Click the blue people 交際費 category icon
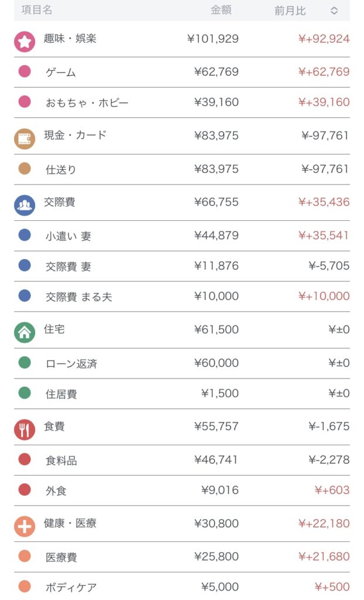This screenshot has height=600, width=364. [x=25, y=205]
